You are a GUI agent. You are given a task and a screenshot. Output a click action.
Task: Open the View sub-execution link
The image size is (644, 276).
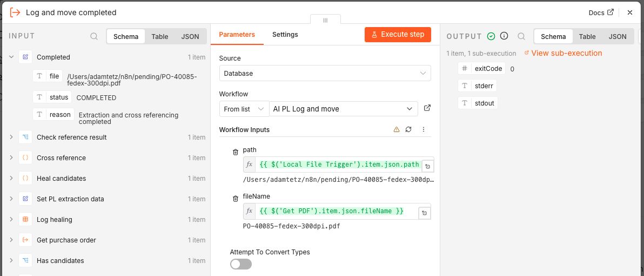563,53
